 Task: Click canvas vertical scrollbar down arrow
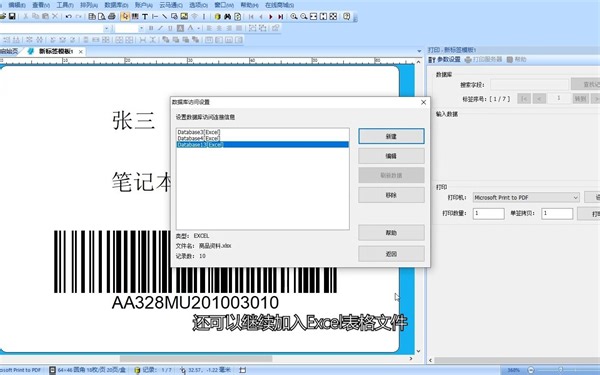click(x=418, y=351)
